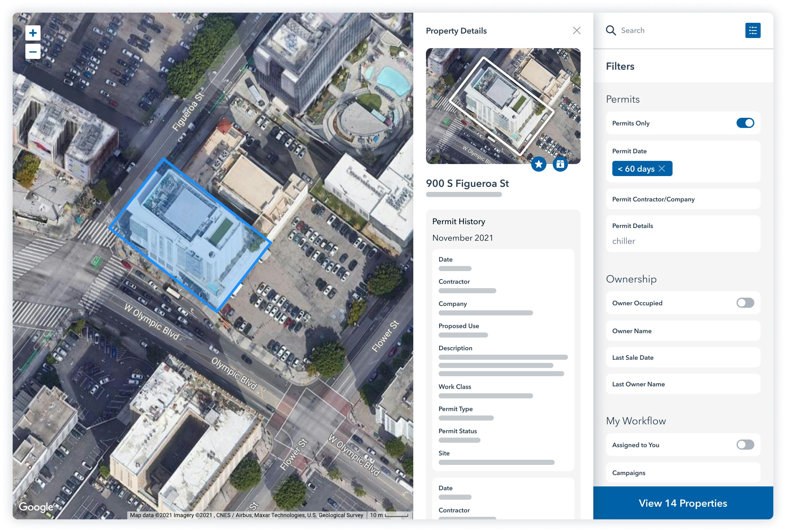786x532 pixels.
Task: Click the Owner Name filter field
Action: 683,331
